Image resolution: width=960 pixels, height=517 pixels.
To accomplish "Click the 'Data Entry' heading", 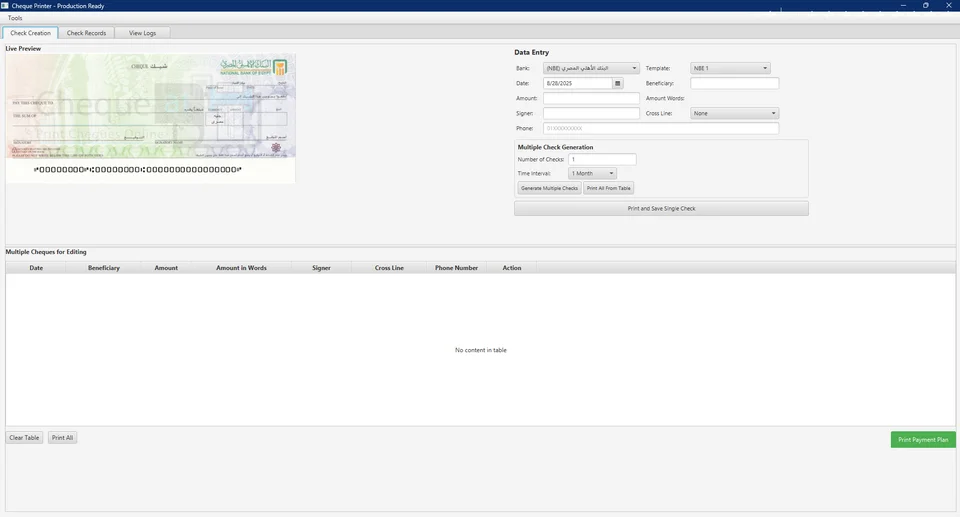I will click(x=531, y=52).
